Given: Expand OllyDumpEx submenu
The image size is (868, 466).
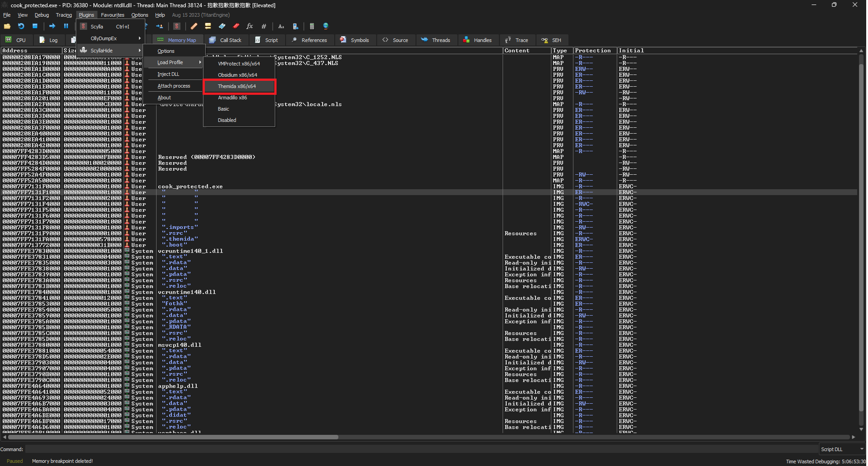Looking at the screenshot, I should [x=110, y=38].
